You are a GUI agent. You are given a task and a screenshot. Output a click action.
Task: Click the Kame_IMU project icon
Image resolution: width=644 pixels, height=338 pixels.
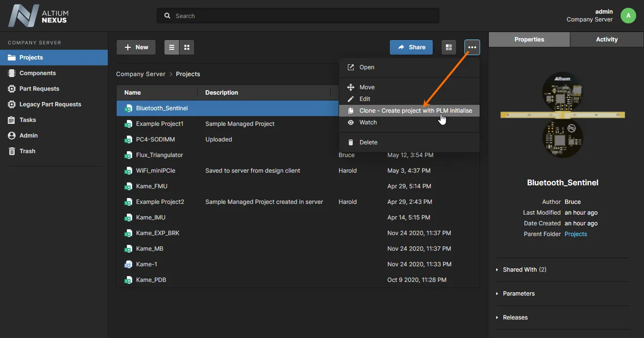point(128,218)
